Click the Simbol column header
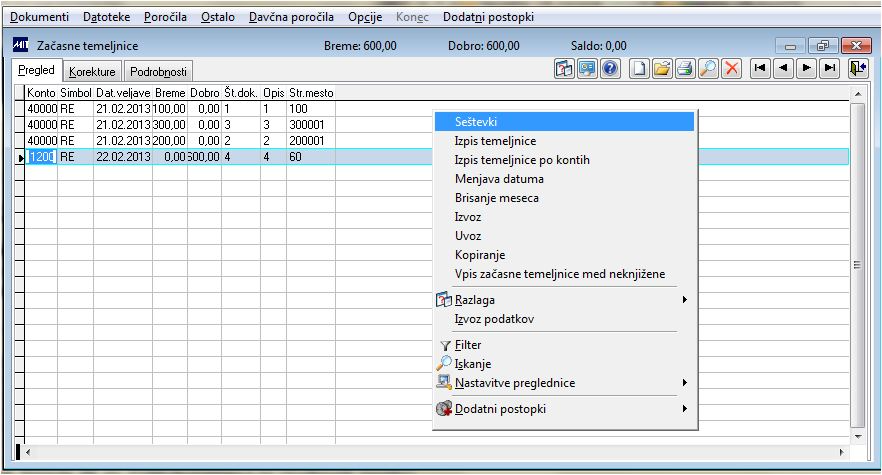The width and height of the screenshot is (882, 475). tap(75, 93)
